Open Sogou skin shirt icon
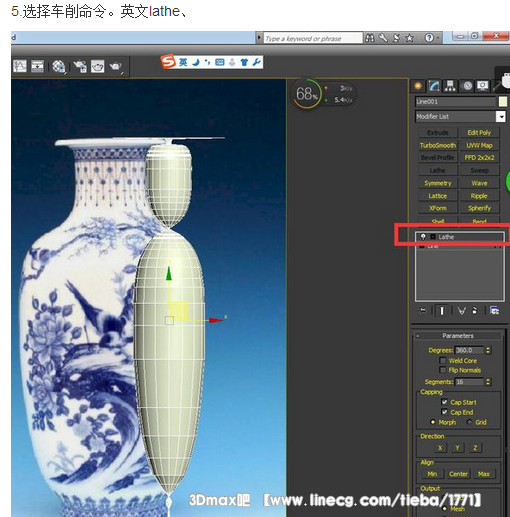This screenshot has width=510, height=517. [x=244, y=62]
